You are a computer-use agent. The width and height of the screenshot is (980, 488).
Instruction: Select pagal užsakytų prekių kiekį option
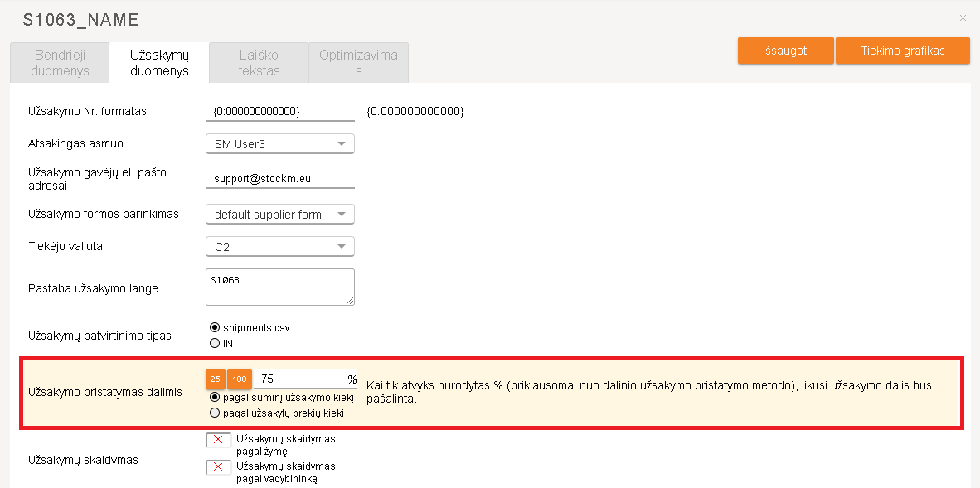click(215, 410)
